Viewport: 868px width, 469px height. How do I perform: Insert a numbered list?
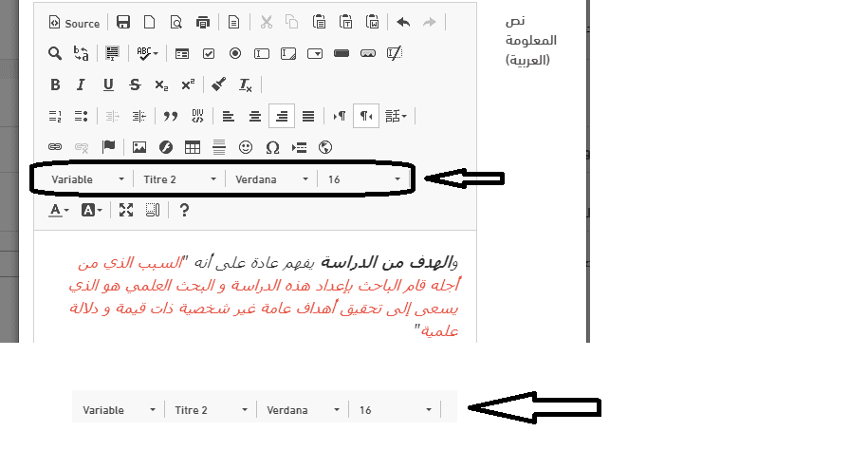55,116
